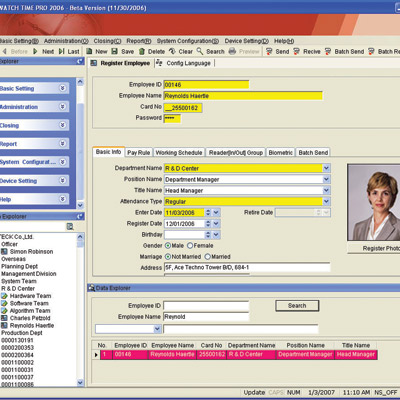Switch to Reader[In/Out] Group tab
Image resolution: width=400 pixels, height=400 pixels.
tap(236, 152)
